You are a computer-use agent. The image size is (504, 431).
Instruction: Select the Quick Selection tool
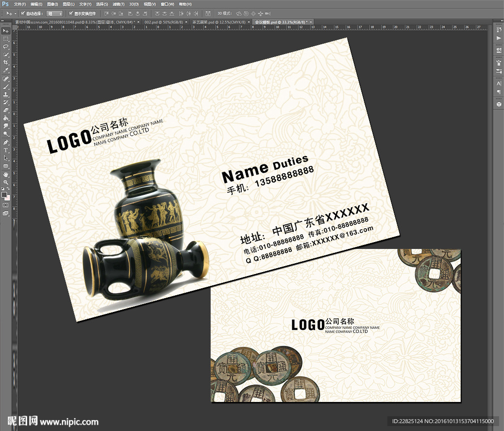coord(6,55)
